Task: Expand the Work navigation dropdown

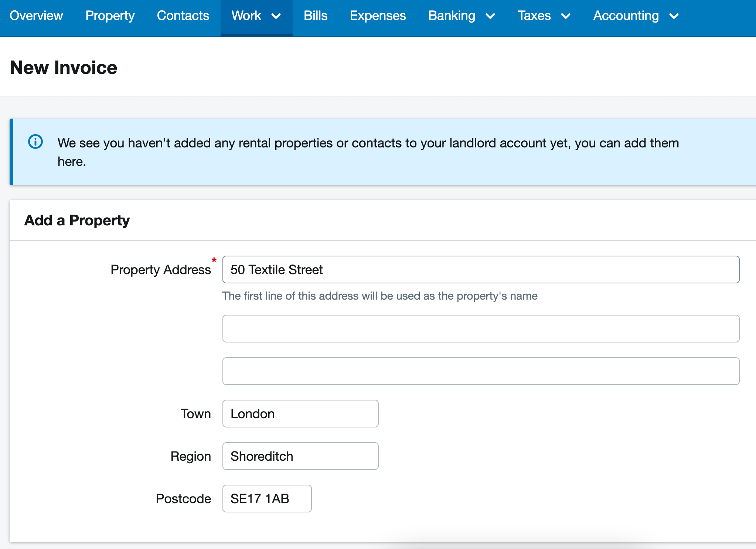Action: click(276, 16)
